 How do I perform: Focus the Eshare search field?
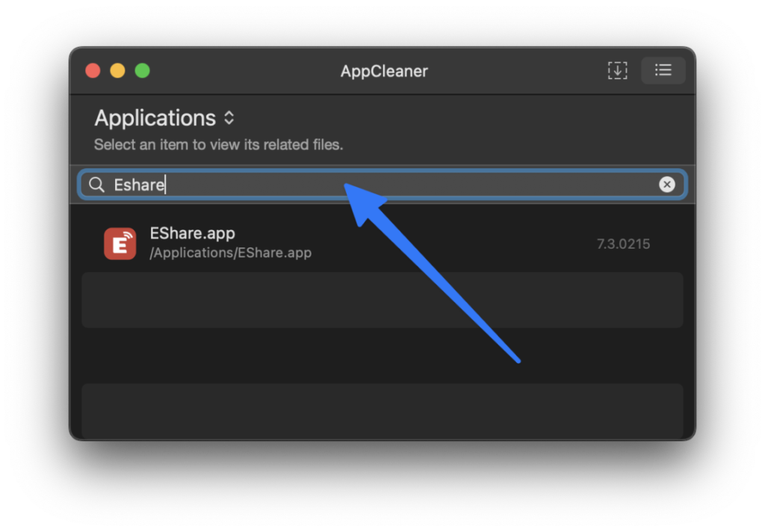(382, 185)
